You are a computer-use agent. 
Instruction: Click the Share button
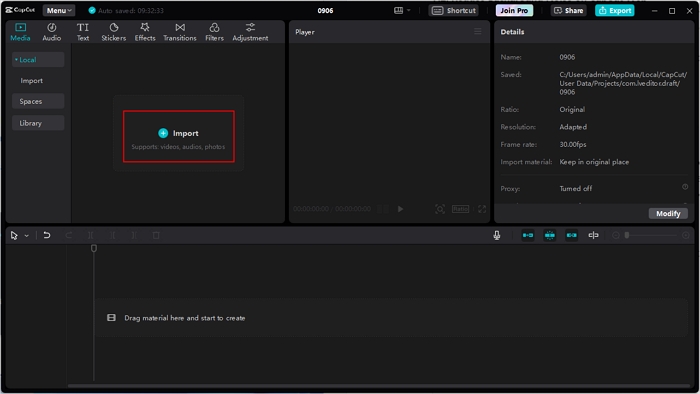(x=569, y=10)
